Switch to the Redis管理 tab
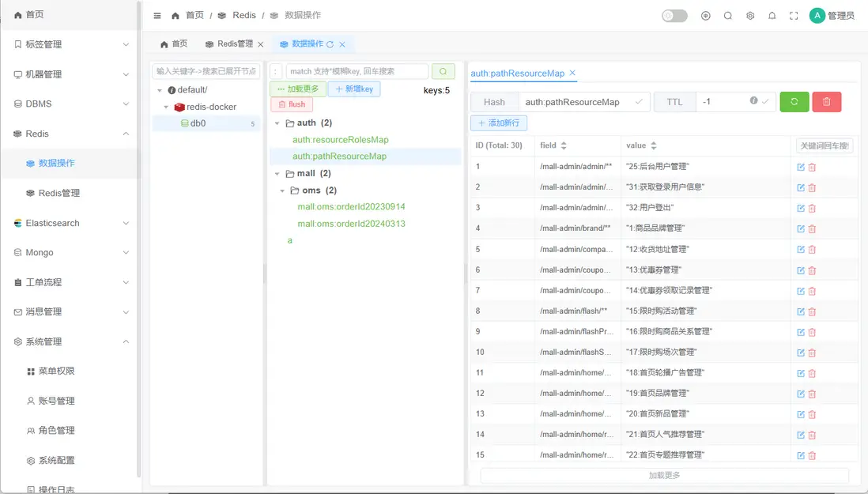This screenshot has width=868, height=494. point(229,43)
